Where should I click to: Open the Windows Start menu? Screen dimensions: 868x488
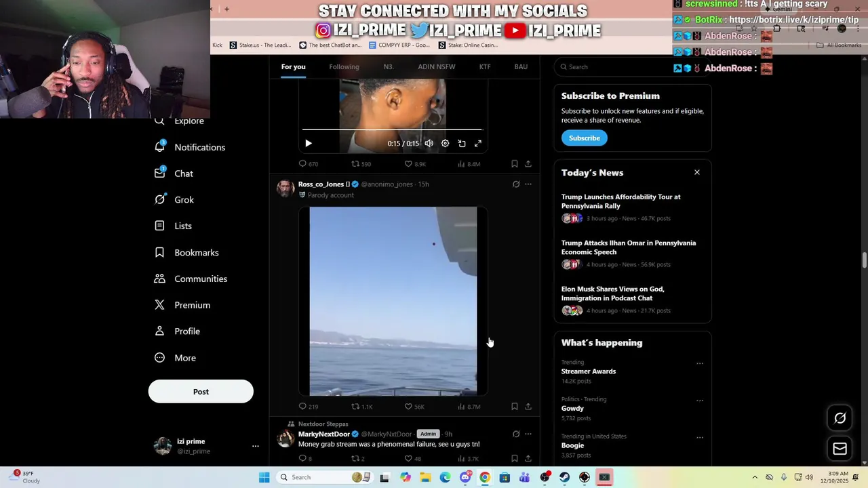[264, 477]
